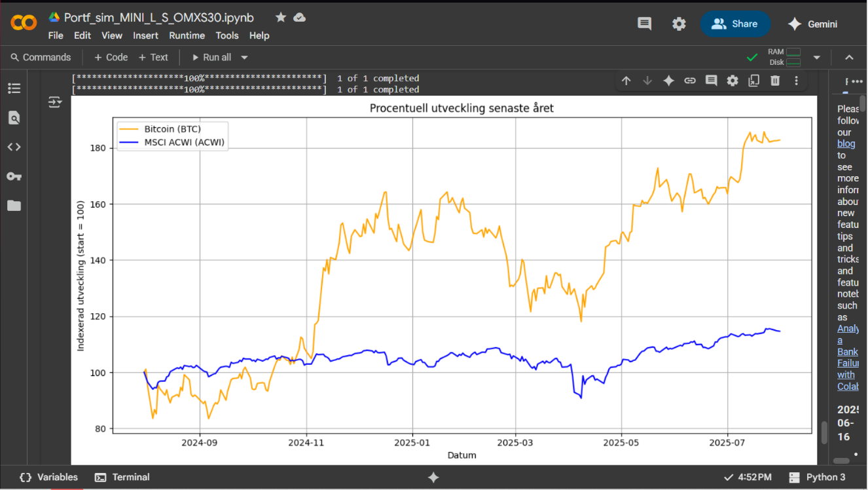
Task: Click the chart title Procentuell utveckling senaste året
Action: click(x=461, y=108)
